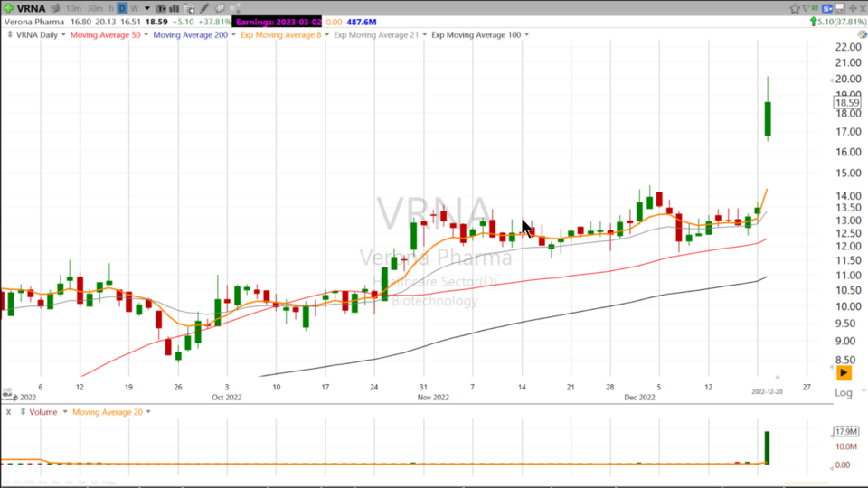The image size is (868, 488).
Task: Open the stacked notes icon beside VRNA
Action: [55, 8]
